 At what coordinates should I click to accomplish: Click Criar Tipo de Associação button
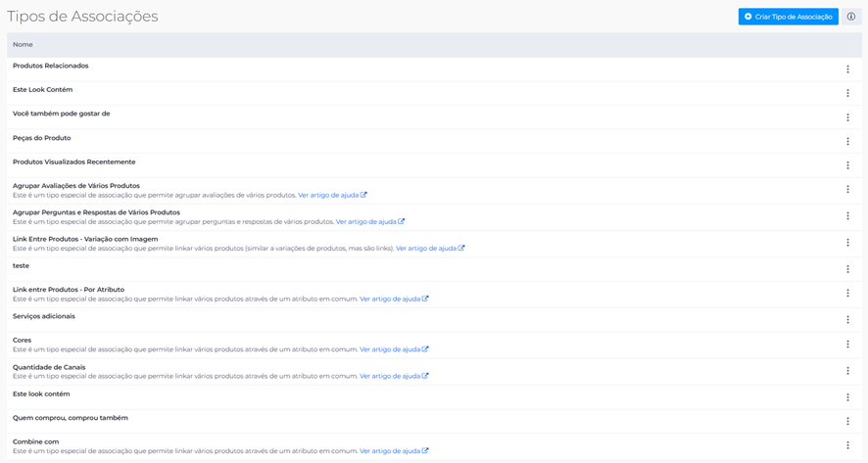tap(789, 17)
